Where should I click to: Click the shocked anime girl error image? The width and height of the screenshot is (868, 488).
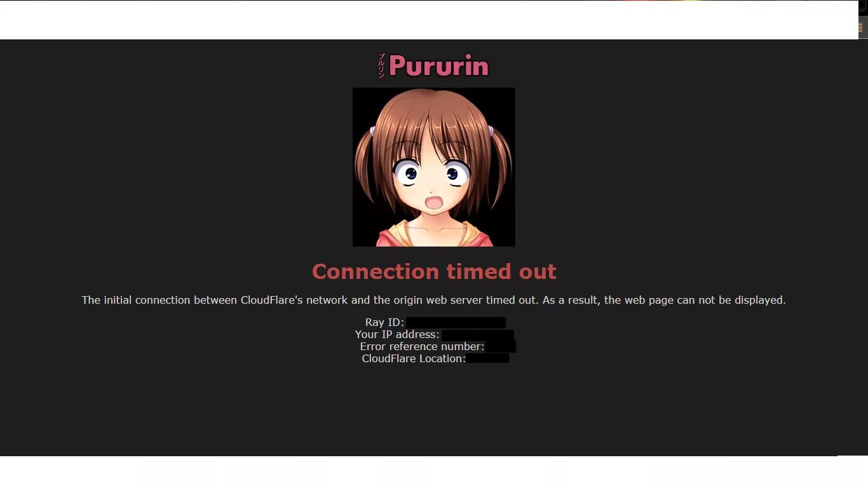[434, 167]
